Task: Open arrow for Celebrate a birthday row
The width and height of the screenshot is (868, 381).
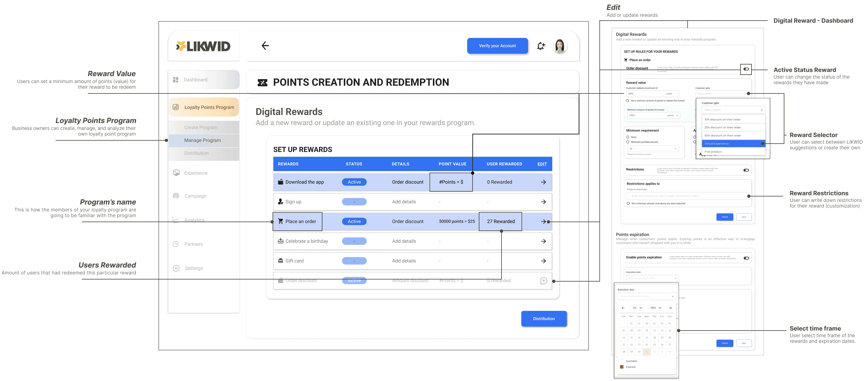Action: pos(543,241)
